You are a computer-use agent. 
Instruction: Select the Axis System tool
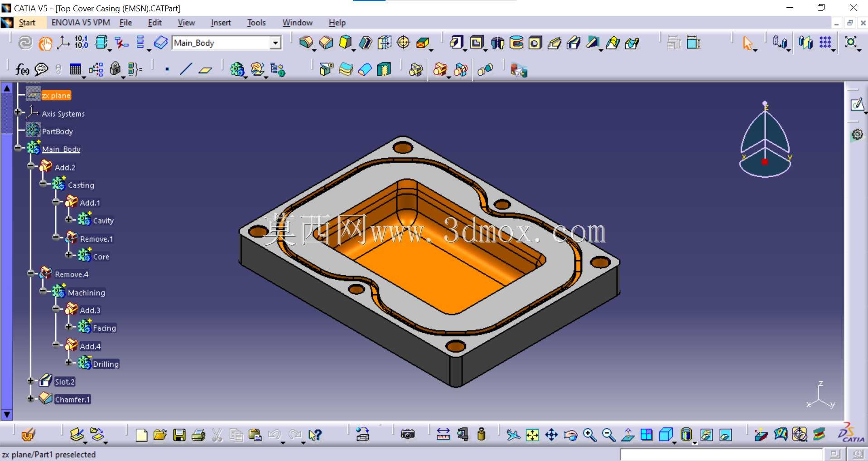click(x=63, y=43)
